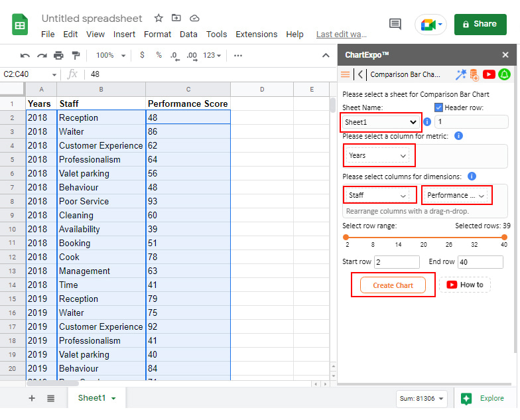This screenshot has height=420, width=520.
Task: Click the row range slider start handle
Action: (x=346, y=237)
